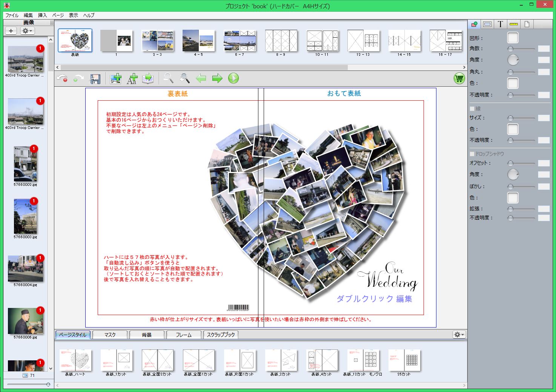Click the ruler tab in the right panel

[513, 24]
